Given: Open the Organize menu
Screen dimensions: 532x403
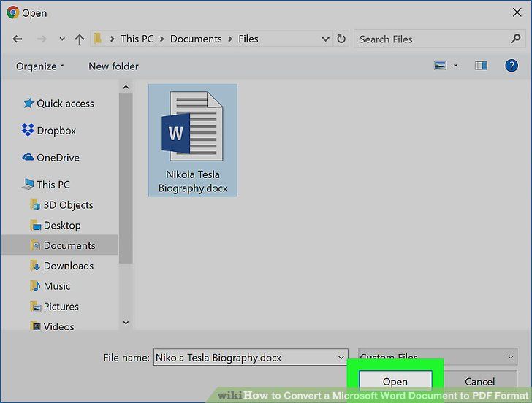Looking at the screenshot, I should (x=39, y=66).
